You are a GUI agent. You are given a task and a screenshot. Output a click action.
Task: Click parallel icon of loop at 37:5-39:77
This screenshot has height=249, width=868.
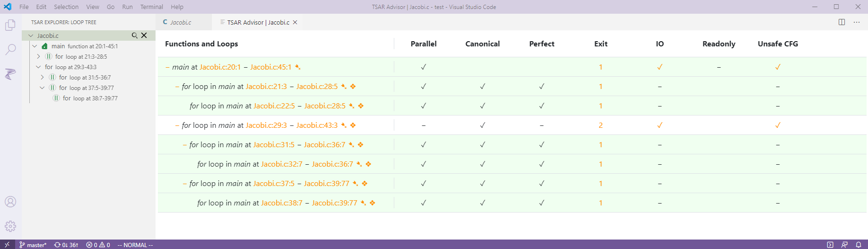tap(52, 88)
